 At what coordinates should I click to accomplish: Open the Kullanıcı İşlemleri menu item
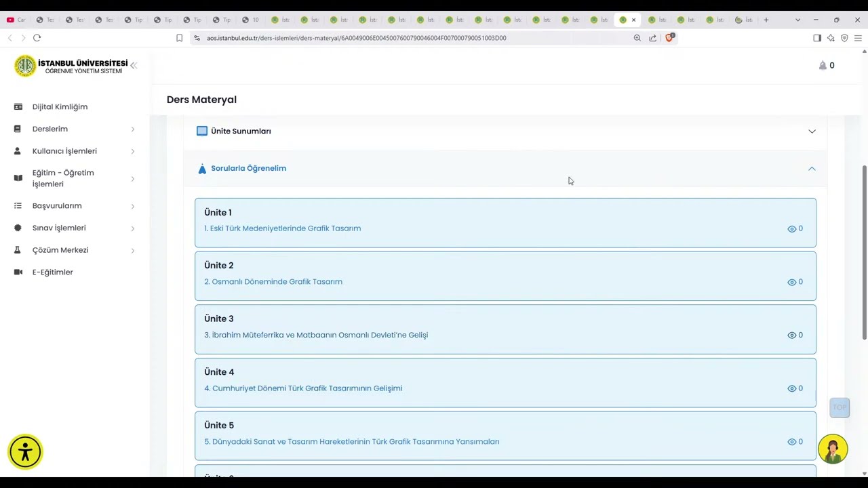point(64,151)
